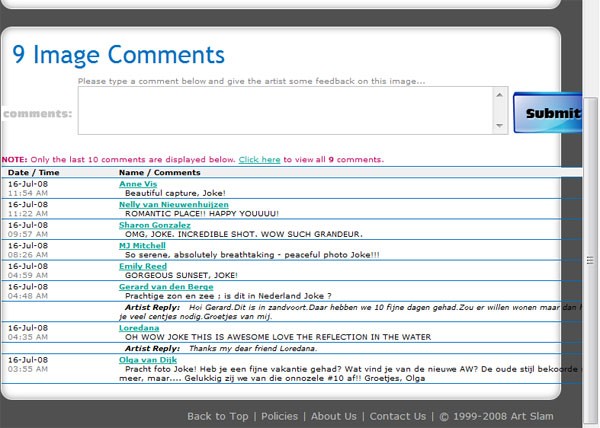Click the timestamp '03:55 AM'

coord(28,369)
